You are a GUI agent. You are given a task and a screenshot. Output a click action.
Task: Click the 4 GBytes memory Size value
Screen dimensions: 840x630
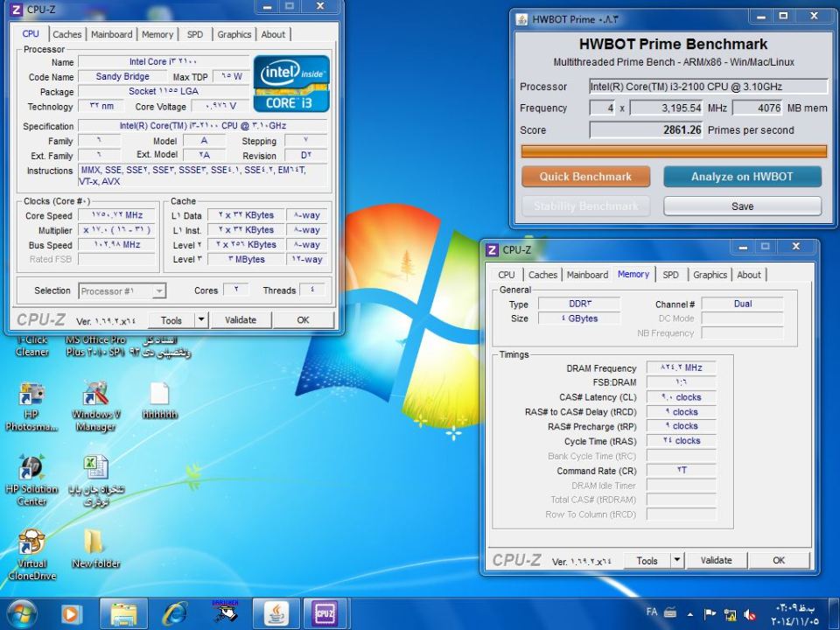click(x=579, y=318)
